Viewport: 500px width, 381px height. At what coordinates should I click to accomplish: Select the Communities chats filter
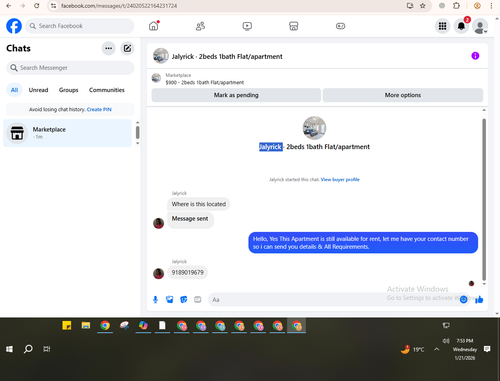click(107, 90)
